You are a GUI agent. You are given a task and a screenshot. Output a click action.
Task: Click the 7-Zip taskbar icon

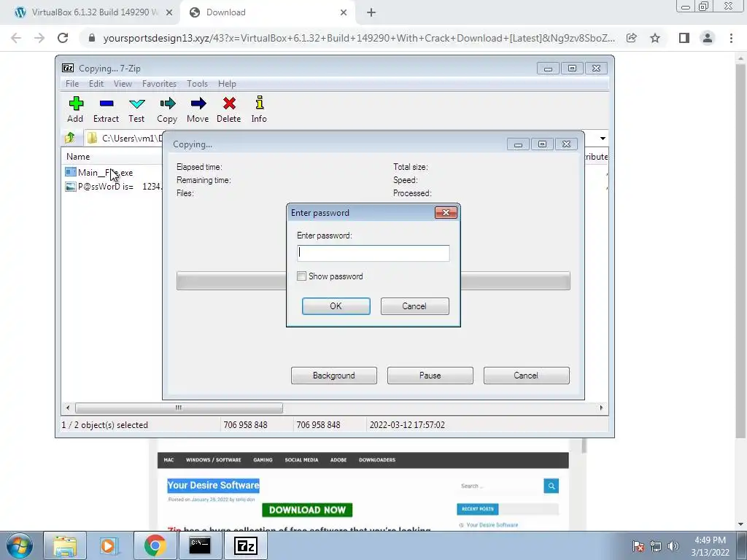(246, 545)
